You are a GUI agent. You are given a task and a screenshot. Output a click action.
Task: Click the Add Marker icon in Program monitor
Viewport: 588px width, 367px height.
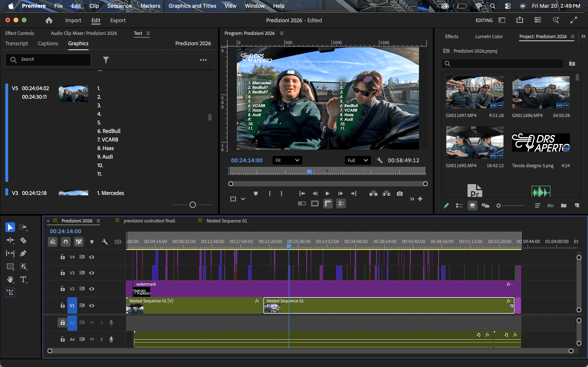[256, 193]
